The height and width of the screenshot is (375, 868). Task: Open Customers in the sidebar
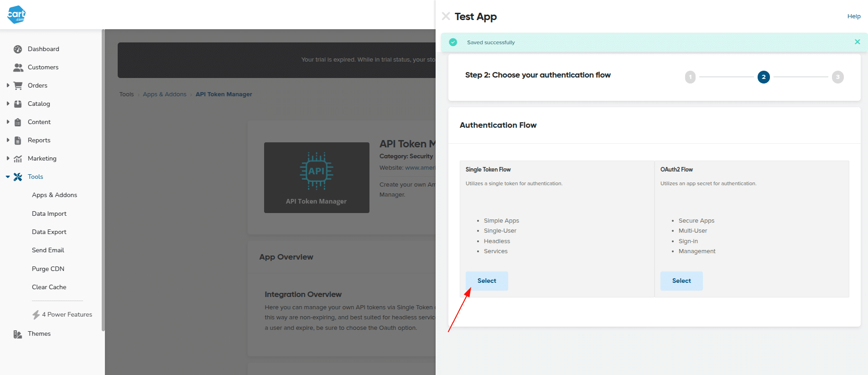[x=43, y=67]
